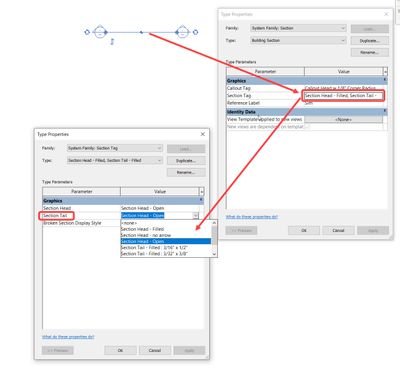Open the properties help link in the Building Section dialog
Screen dimensions: 400x371
[252, 217]
